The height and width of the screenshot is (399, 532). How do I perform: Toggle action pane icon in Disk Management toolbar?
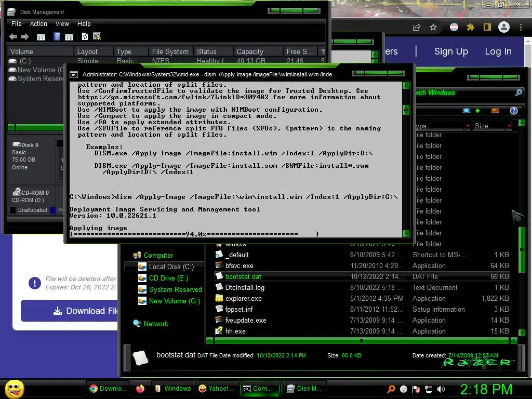click(69, 37)
